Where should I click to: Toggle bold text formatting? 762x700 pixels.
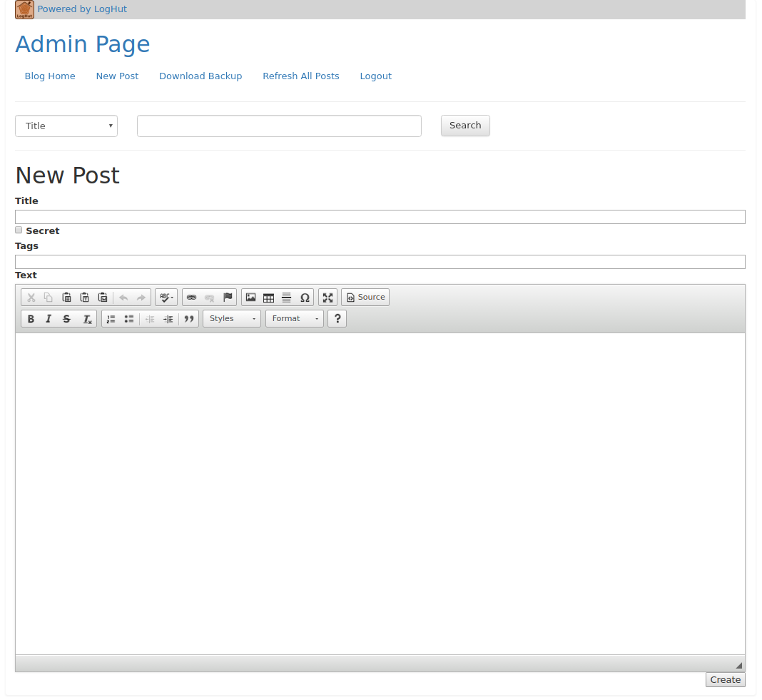pyautogui.click(x=31, y=318)
